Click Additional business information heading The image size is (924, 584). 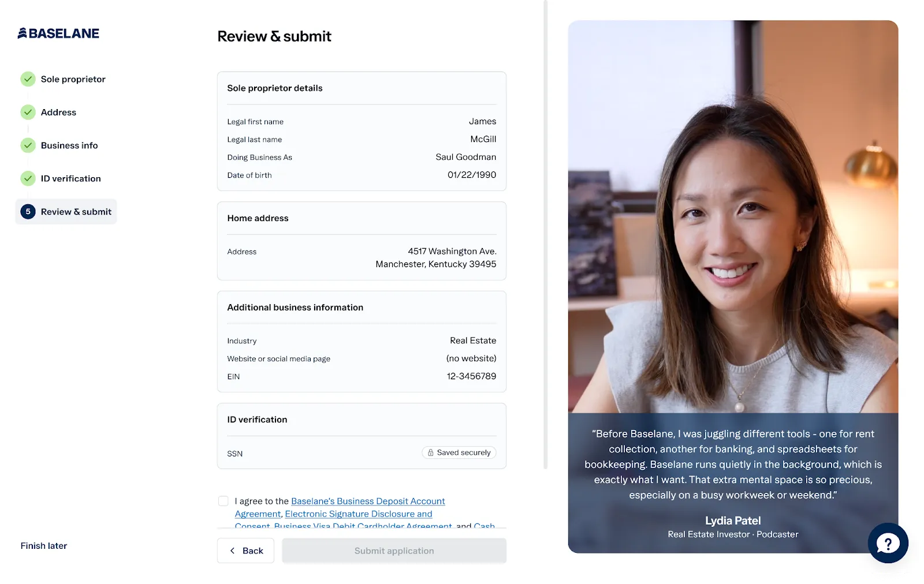coord(295,308)
